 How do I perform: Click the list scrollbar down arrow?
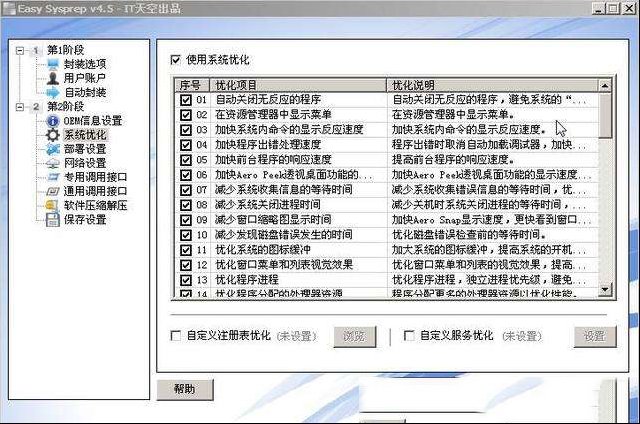pos(605,288)
